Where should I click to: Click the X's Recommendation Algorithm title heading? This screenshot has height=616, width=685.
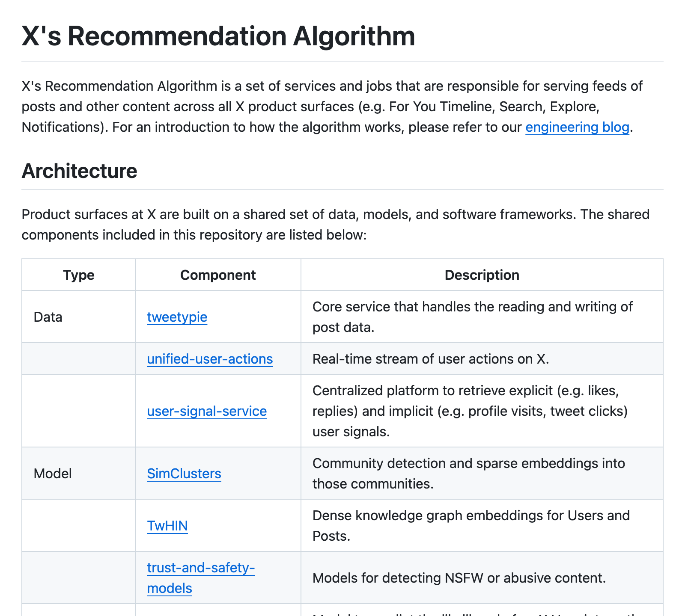pyautogui.click(x=218, y=36)
